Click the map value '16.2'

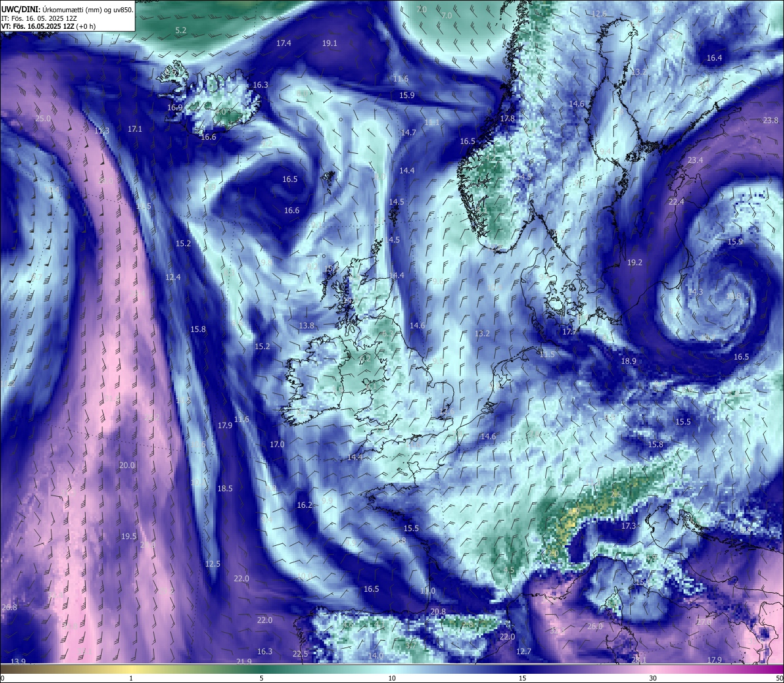[x=304, y=505]
